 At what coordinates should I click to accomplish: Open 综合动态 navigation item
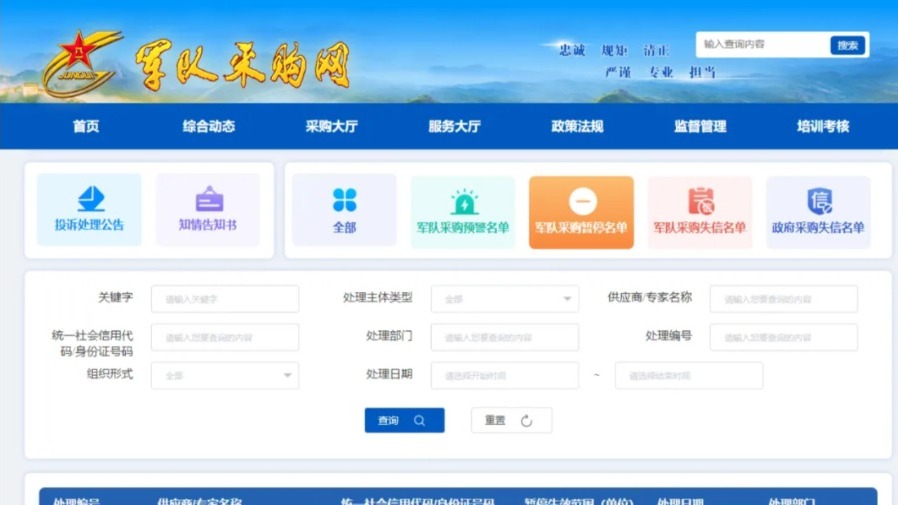point(208,127)
